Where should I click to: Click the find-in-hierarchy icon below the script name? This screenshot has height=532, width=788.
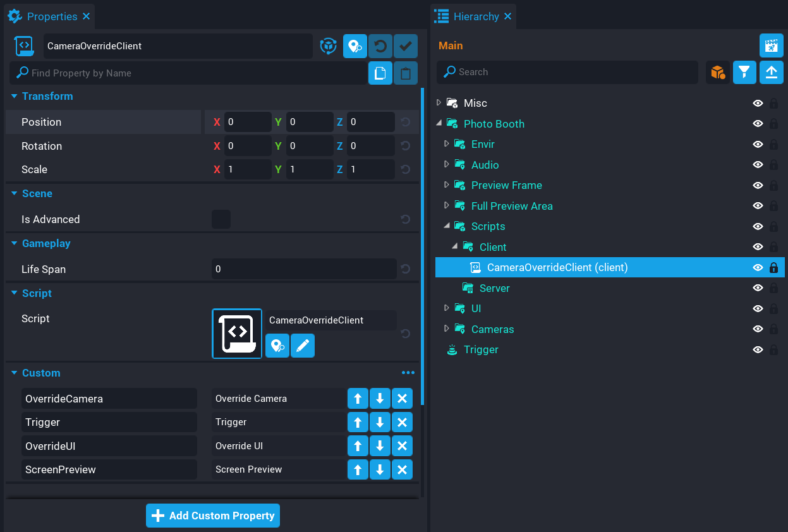tap(277, 346)
